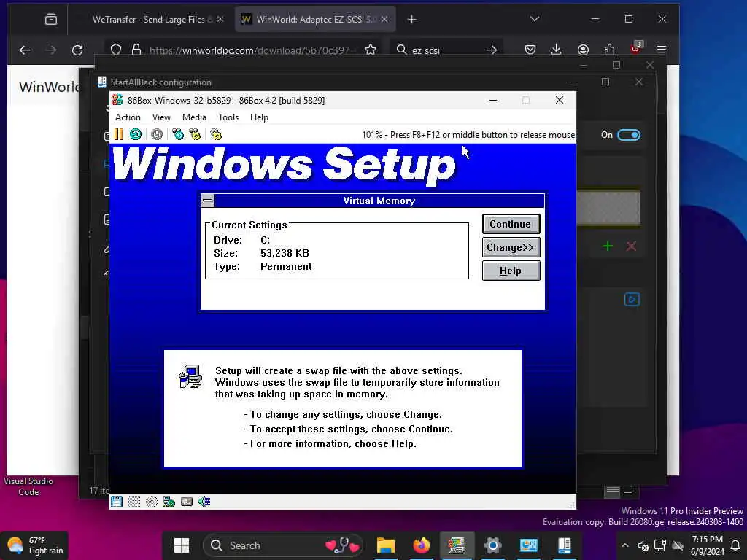Open the 86Box Help menu
This screenshot has height=560, width=747.
point(259,117)
